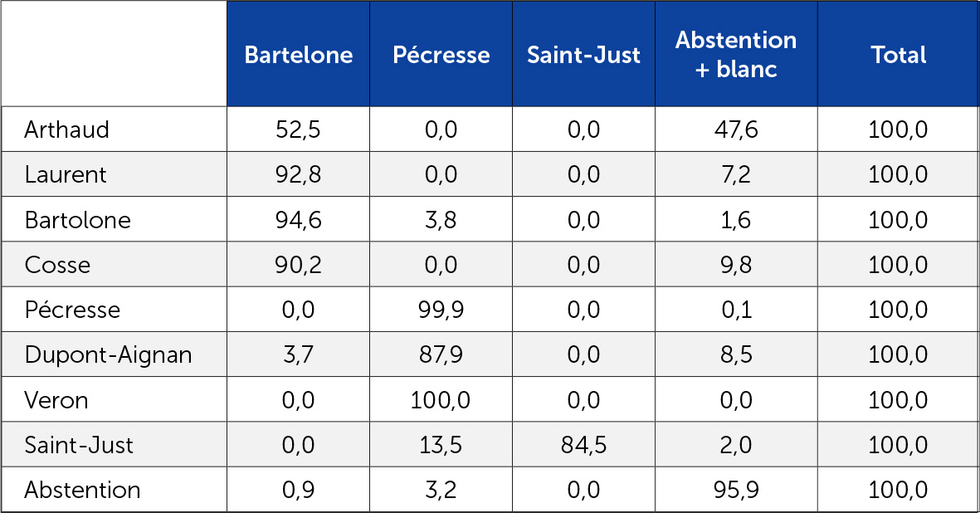Screen dimensions: 980x513
Task: Select the Cosse row label
Action: coord(57,265)
